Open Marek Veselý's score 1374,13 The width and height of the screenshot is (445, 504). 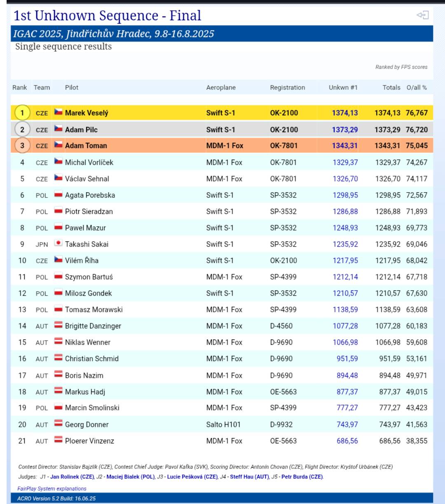(x=345, y=113)
